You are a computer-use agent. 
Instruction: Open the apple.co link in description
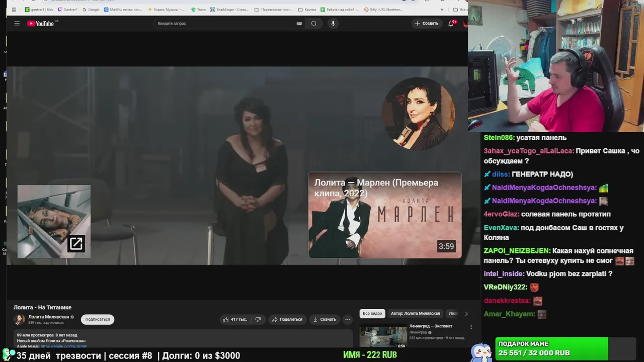63,346
